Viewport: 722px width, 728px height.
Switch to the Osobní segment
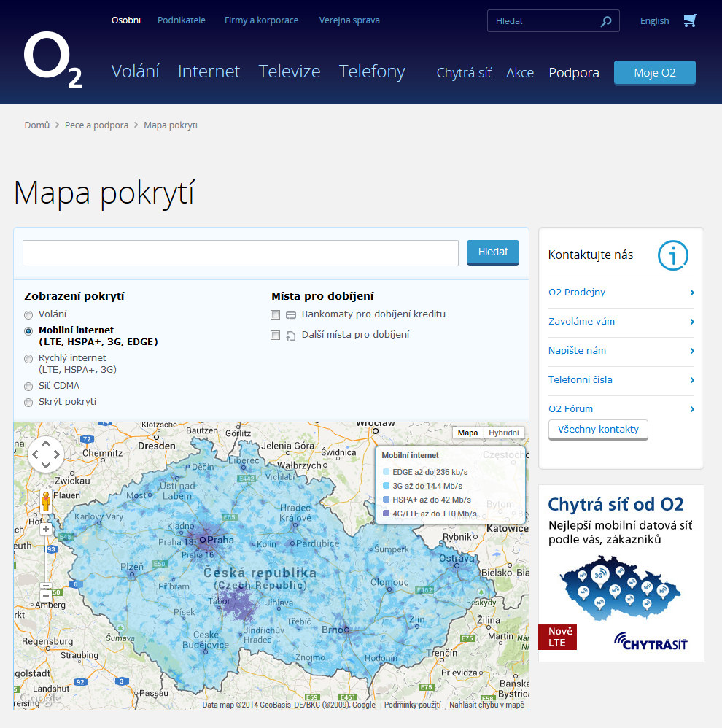126,20
